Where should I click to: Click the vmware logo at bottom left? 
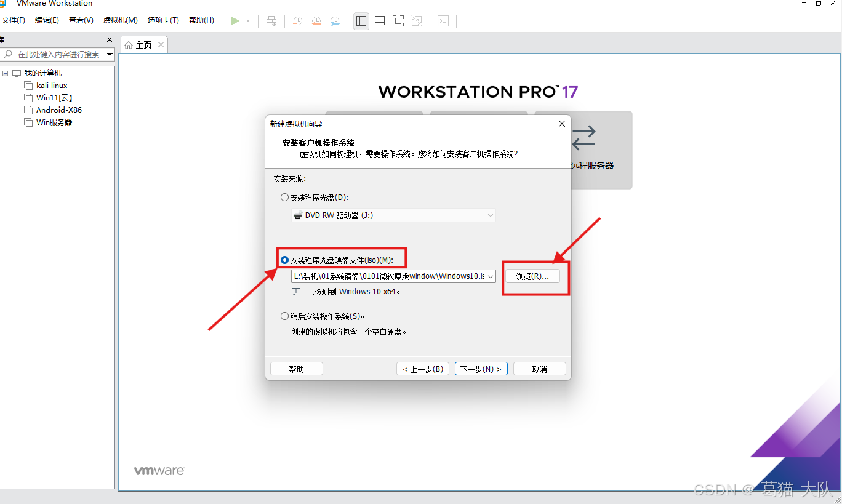[x=159, y=471]
